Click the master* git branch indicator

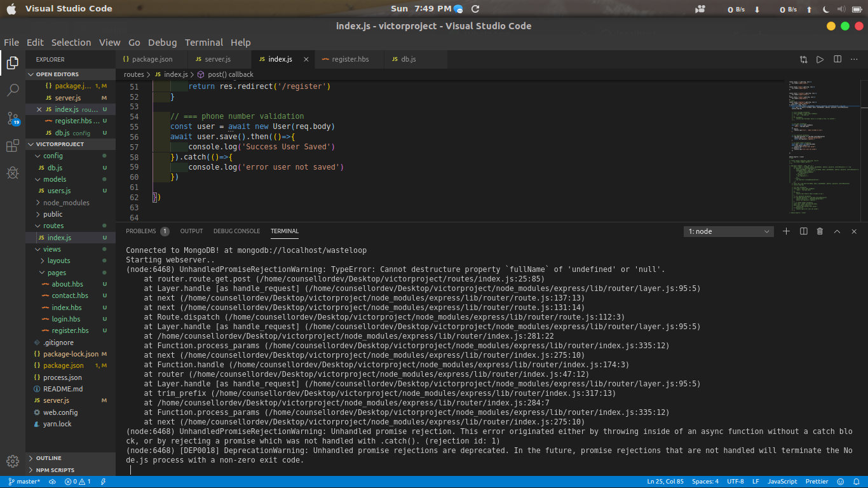coord(24,482)
